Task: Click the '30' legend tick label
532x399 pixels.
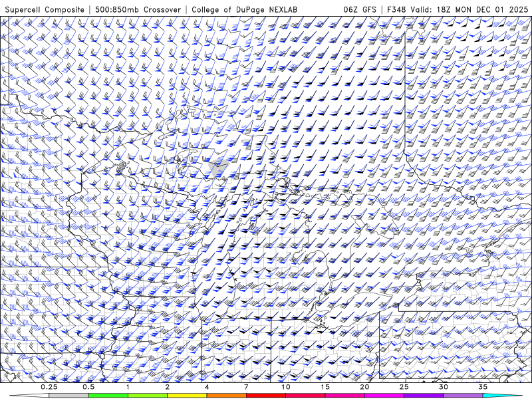Action: point(444,387)
